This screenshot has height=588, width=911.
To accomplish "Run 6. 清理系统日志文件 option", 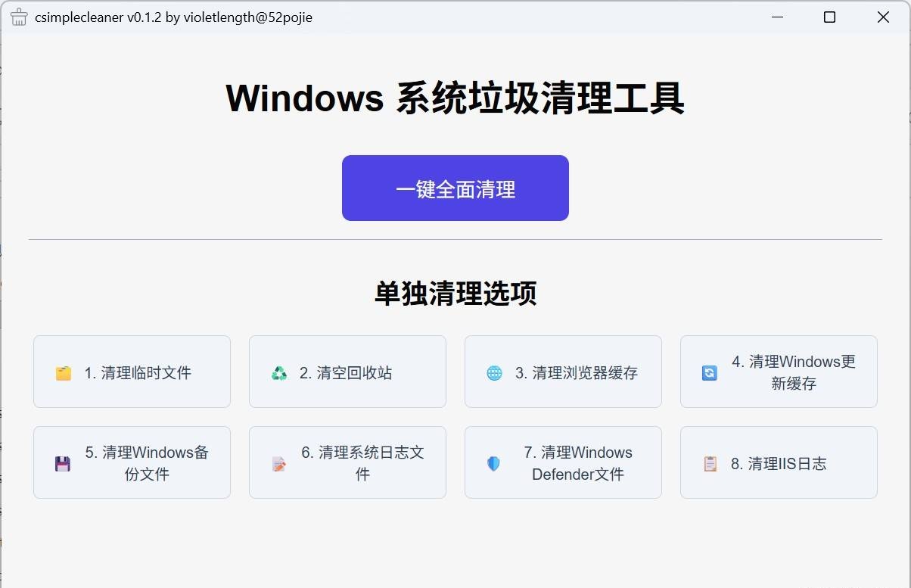I will click(347, 462).
